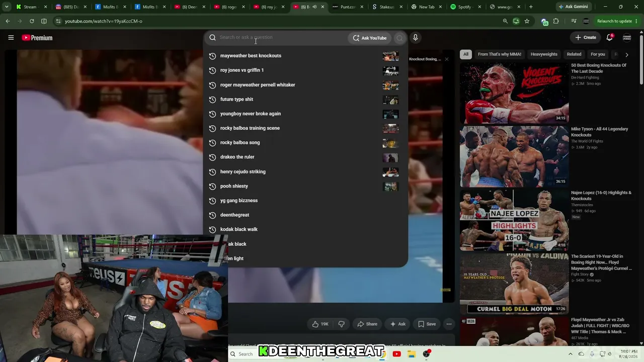This screenshot has width=644, height=362.
Task: Open Ask Gemini in Chrome
Action: click(x=573, y=7)
